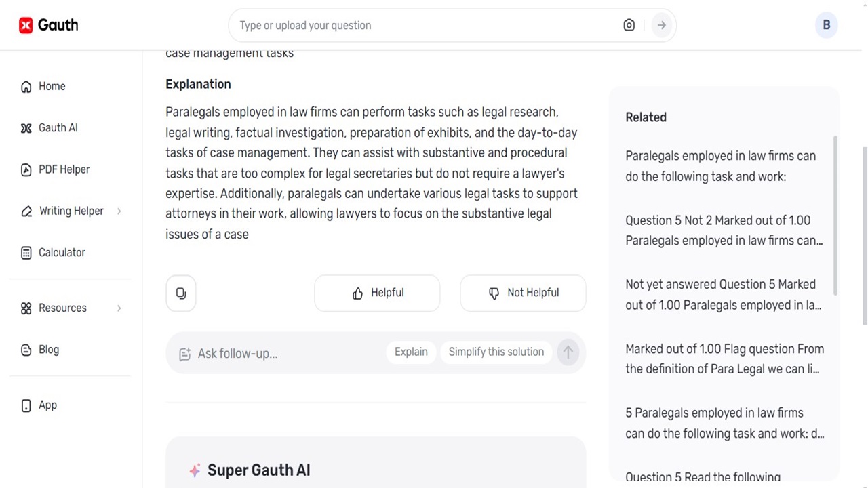Click the thumbs-up Helpful button

coord(377,293)
